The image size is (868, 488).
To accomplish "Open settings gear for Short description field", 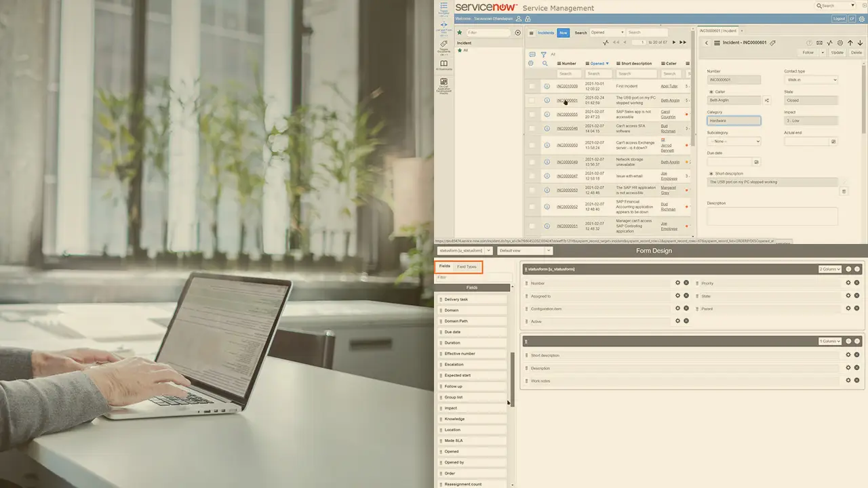I will click(848, 354).
